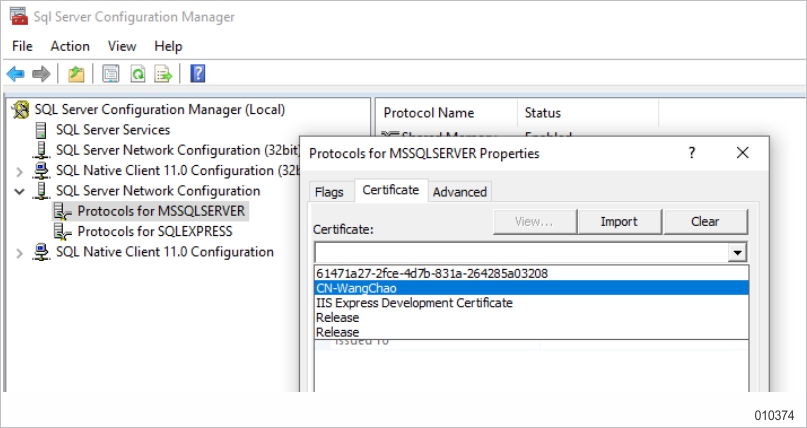Select SQL Server Network Configuration (32bit) in the tree
The width and height of the screenshot is (807, 428).
coord(178,150)
